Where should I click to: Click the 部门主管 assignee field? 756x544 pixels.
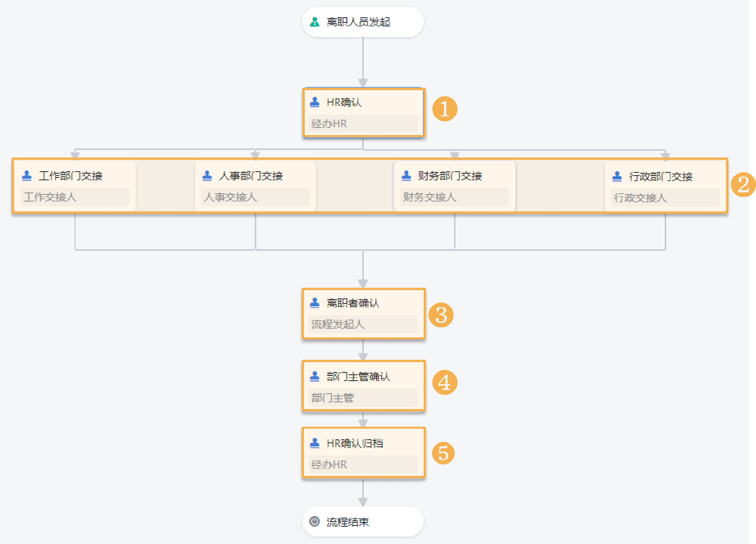(x=363, y=398)
